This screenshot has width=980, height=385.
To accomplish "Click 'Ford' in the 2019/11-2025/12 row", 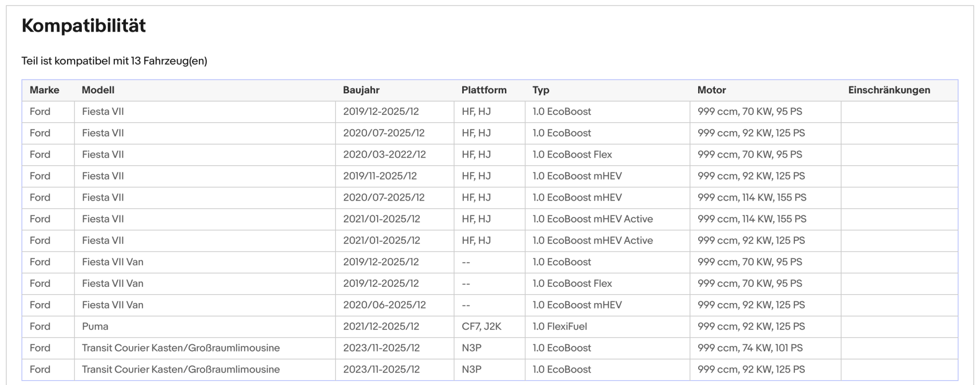I will 40,176.
